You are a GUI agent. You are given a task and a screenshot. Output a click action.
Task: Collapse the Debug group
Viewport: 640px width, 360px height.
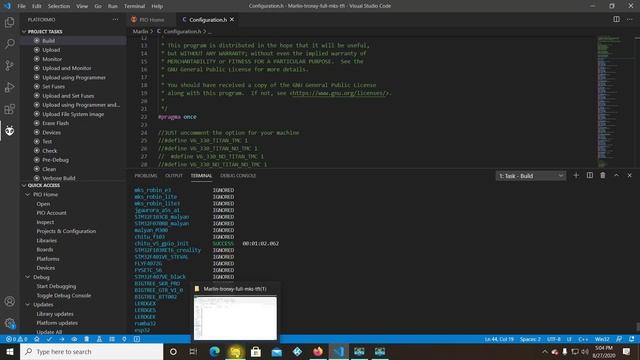click(41, 277)
